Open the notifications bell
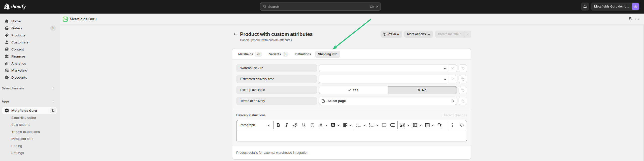644x161 pixels. pyautogui.click(x=585, y=7)
